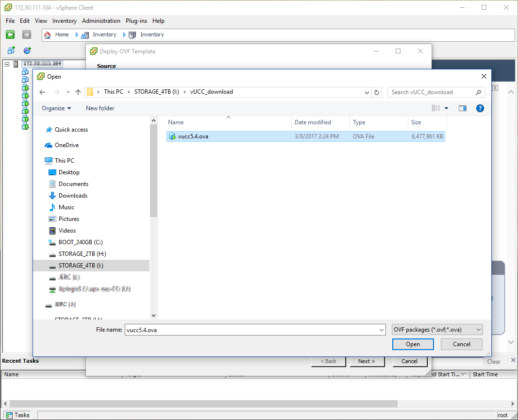Open the file type filter dropdown
Screen dimensions: 518x420
point(437,330)
